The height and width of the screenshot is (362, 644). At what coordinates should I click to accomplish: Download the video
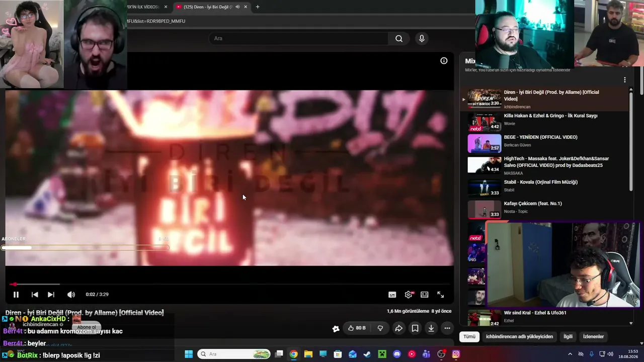pos(431,328)
